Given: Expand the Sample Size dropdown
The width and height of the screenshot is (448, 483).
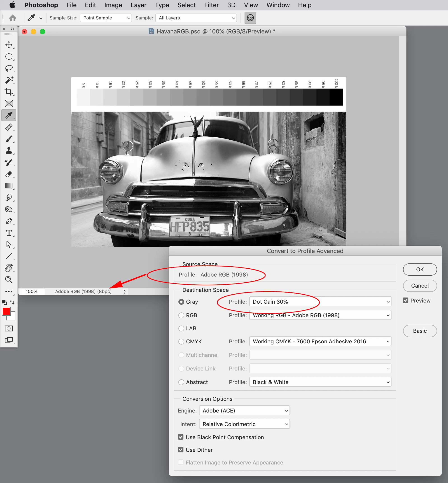Looking at the screenshot, I should [106, 18].
